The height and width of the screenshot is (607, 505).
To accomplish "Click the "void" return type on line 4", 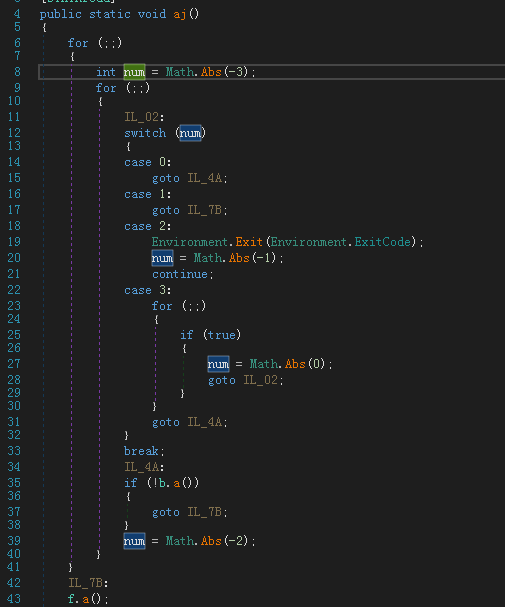I will pyautogui.click(x=152, y=14).
